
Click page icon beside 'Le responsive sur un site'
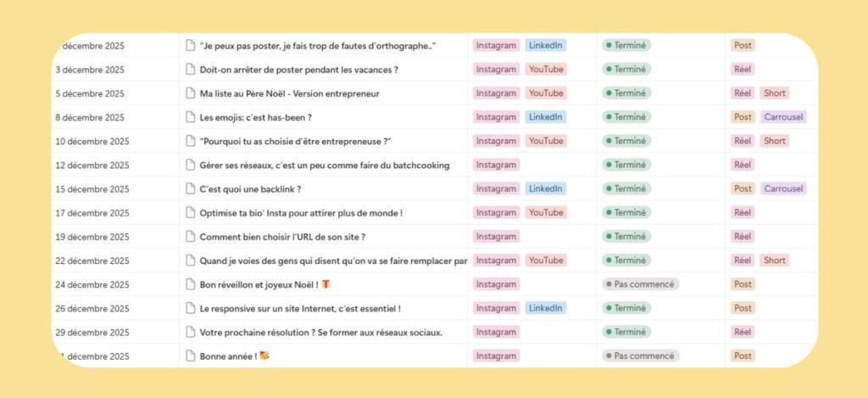(x=190, y=308)
